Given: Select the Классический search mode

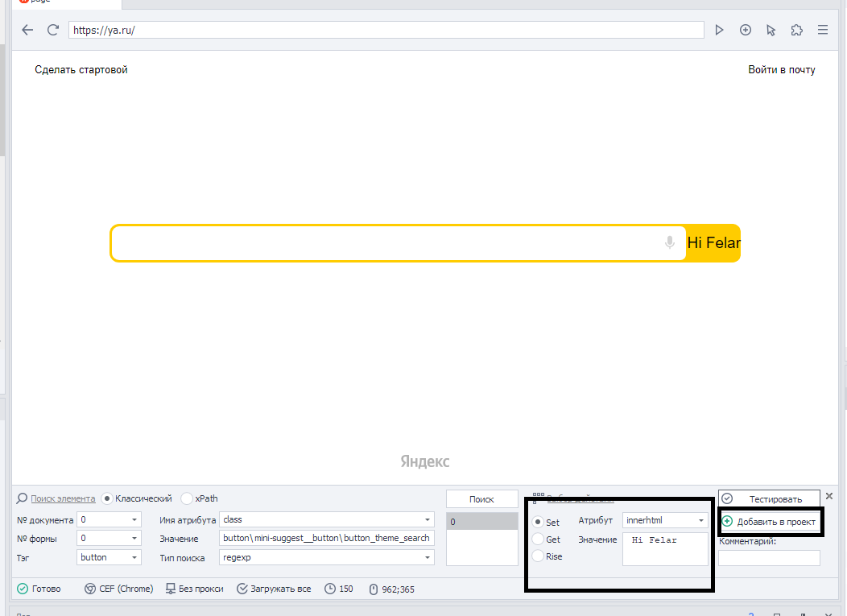Looking at the screenshot, I should click(107, 498).
